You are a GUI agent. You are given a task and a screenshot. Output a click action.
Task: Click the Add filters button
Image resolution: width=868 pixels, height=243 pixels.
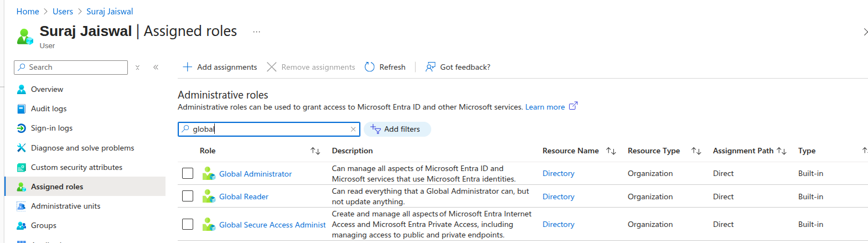pos(397,130)
